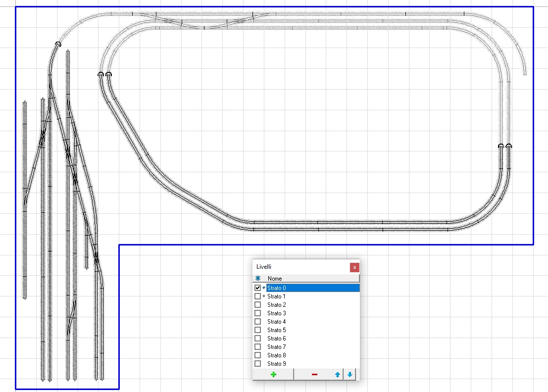Click the Strato 0 highlighted layer name

click(x=277, y=288)
